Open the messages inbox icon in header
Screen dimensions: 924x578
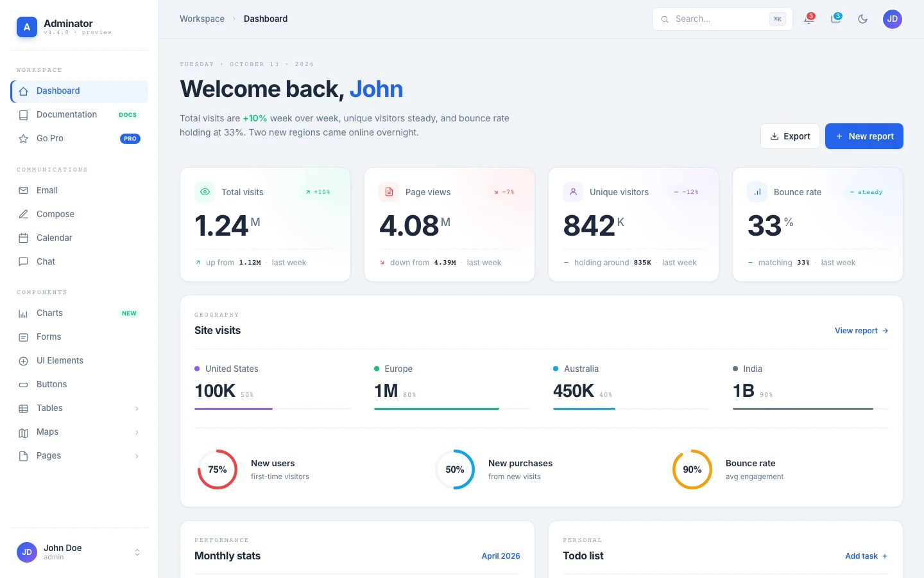(836, 19)
